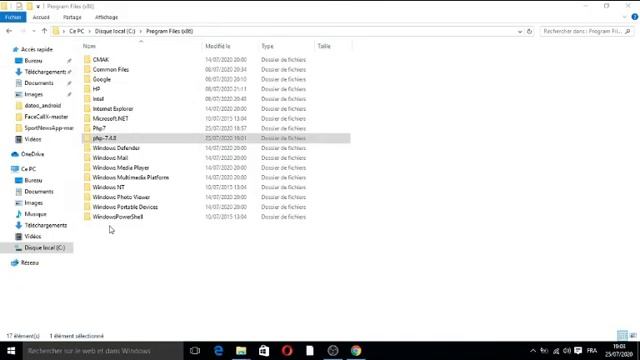The height and width of the screenshot is (360, 640).
Task: Open the Affichage ribbon tab
Action: [x=106, y=17]
